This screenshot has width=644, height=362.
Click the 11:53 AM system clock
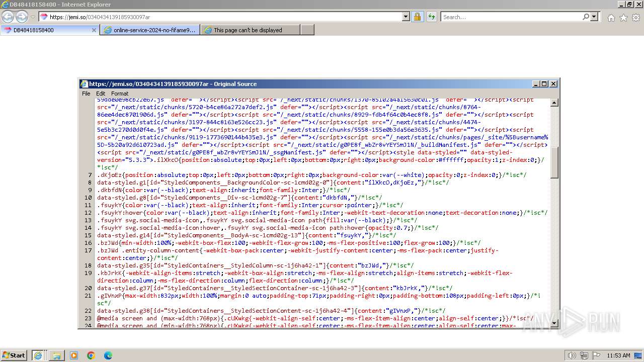pos(618,355)
